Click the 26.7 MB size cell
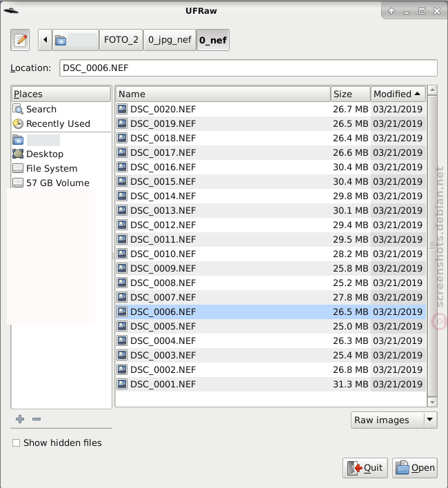 click(x=351, y=109)
